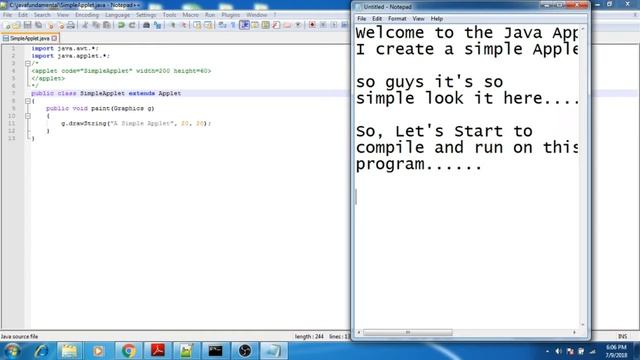Toggle Show All Characters icon
Viewport: 640px width, 360px height.
tap(233, 25)
